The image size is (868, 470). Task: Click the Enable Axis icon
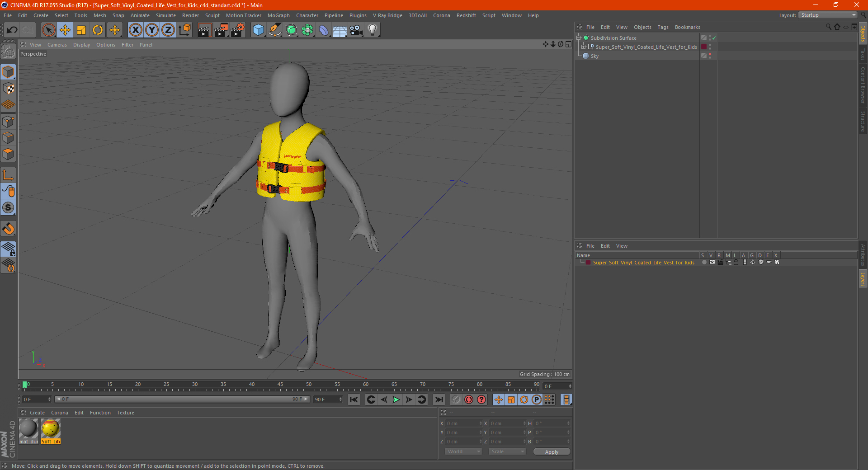8,175
